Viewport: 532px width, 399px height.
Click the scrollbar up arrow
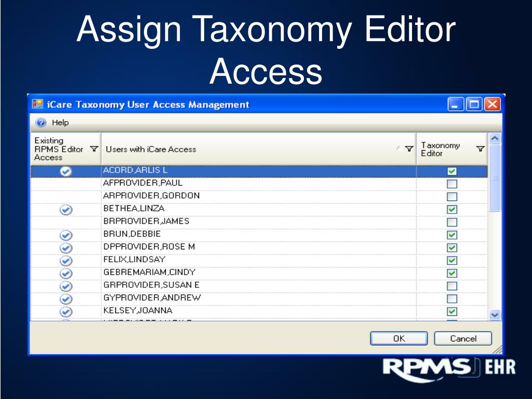[495, 138]
